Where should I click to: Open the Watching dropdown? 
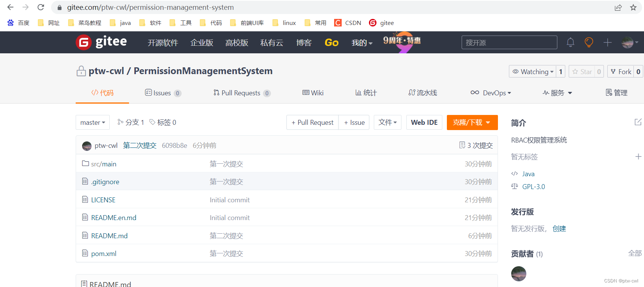pyautogui.click(x=533, y=71)
